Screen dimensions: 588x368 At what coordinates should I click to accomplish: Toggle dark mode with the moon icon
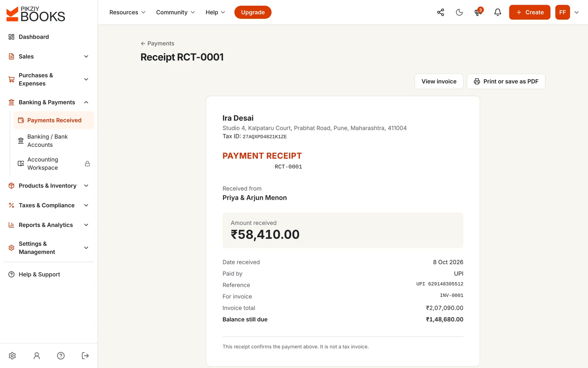(459, 13)
